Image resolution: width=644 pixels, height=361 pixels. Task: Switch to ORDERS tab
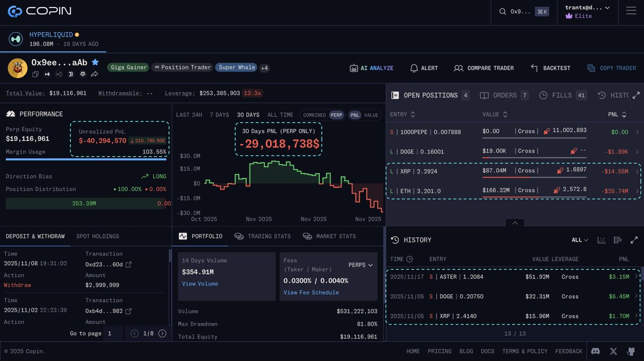pos(504,95)
